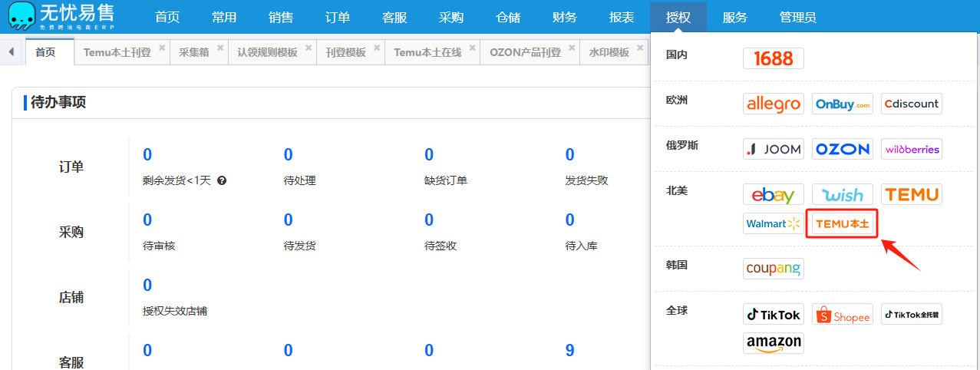980x370 pixels.
Task: Click the 待签收 purchase count
Action: [x=429, y=220]
